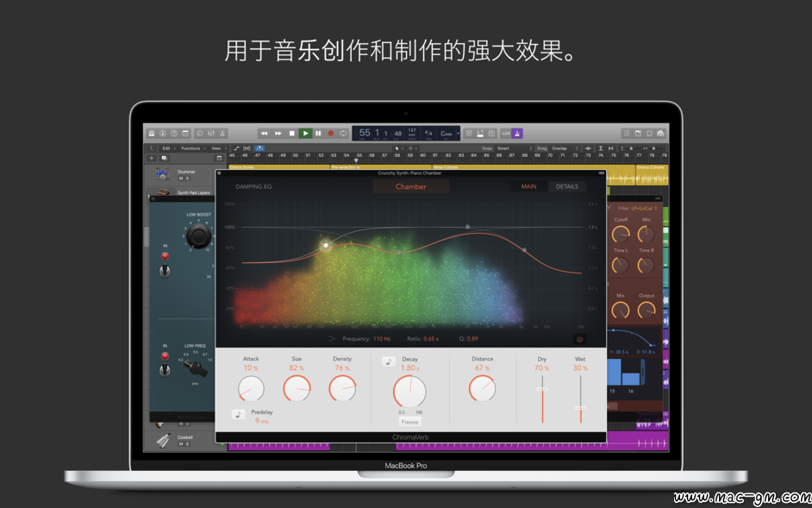The width and height of the screenshot is (812, 508).
Task: Open the Chamber room type menu
Action: pos(411,186)
